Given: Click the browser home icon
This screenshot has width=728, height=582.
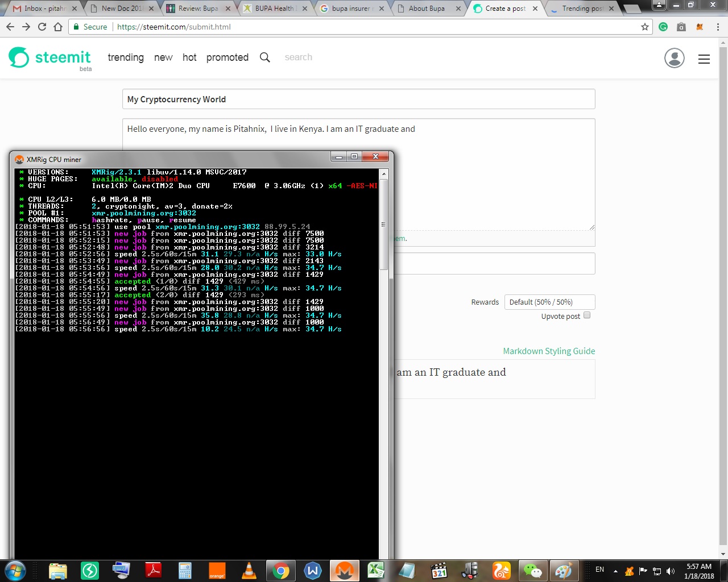Looking at the screenshot, I should pos(58,27).
